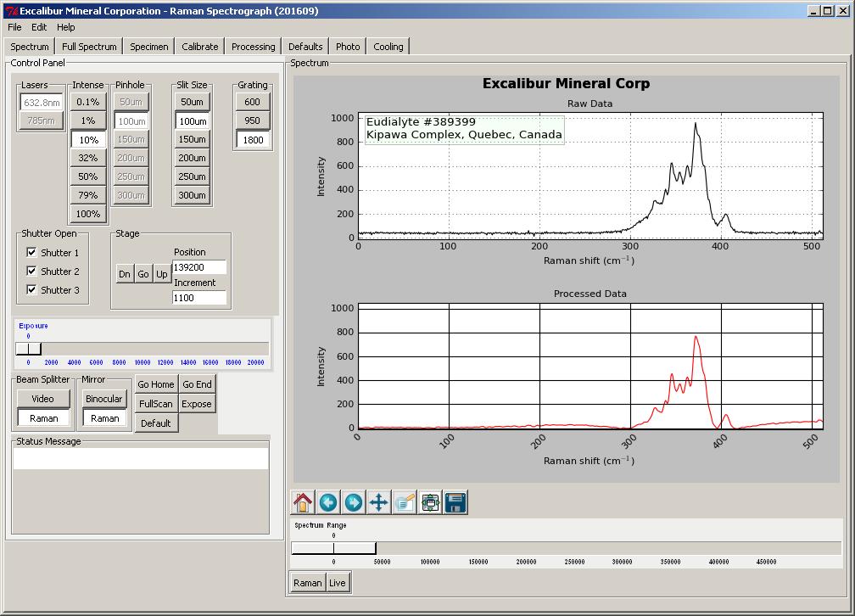Click the Expose button
The image size is (855, 616).
[198, 404]
